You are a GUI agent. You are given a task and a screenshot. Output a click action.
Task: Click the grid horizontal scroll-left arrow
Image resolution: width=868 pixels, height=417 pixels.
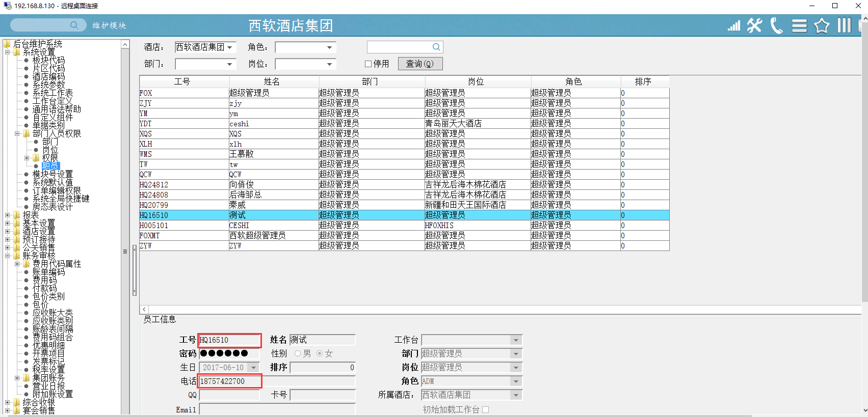[144, 309]
